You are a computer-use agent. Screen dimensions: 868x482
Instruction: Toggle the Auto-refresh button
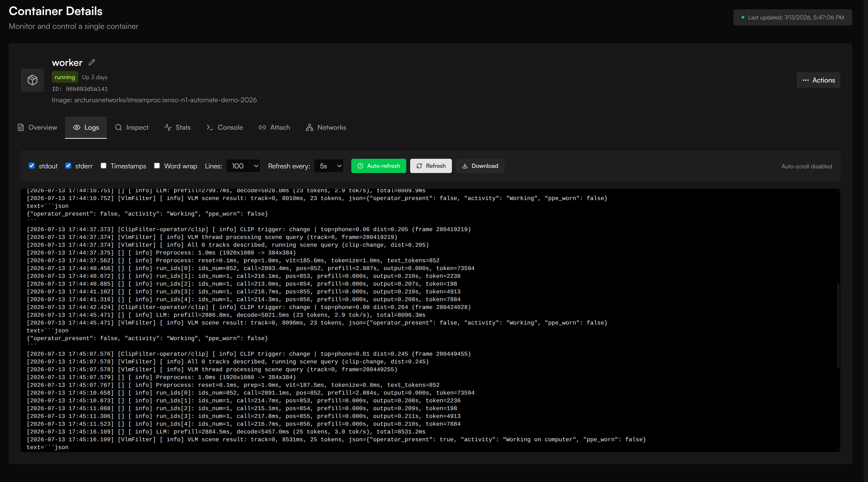379,166
